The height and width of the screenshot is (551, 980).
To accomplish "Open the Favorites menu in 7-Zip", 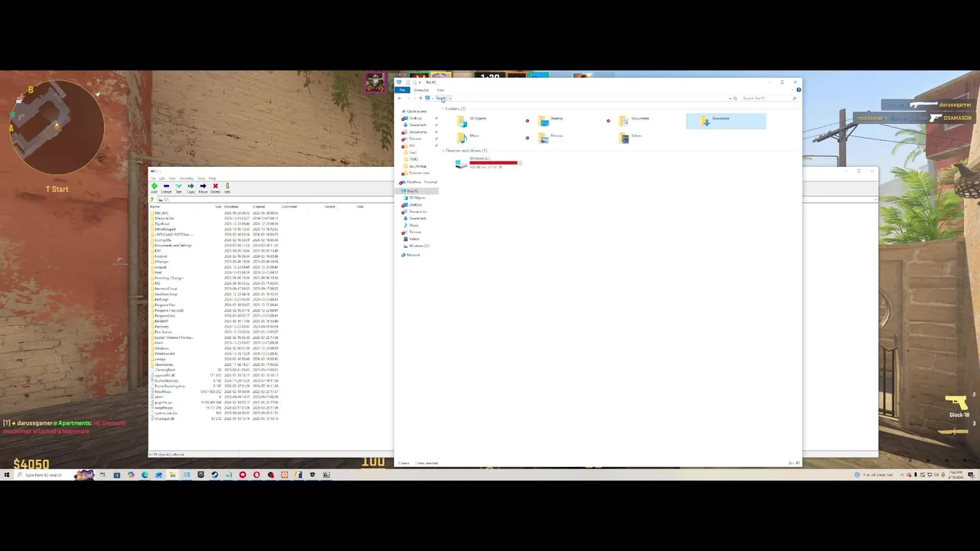I will (186, 178).
